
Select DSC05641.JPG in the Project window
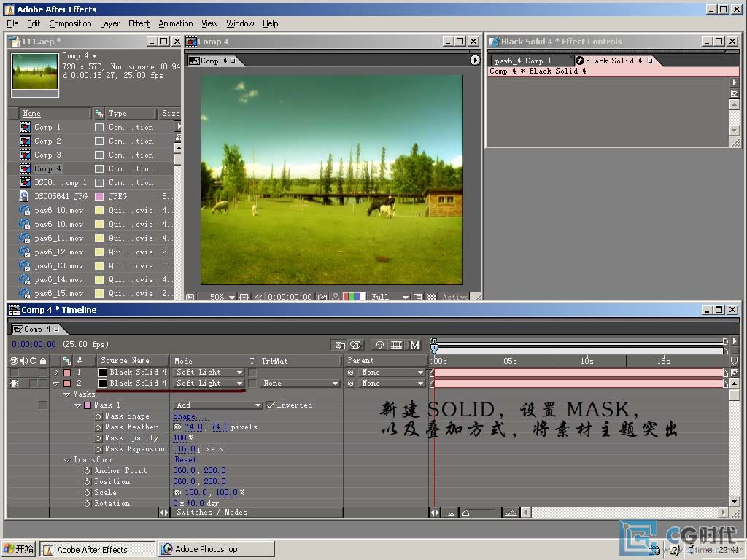tap(61, 196)
